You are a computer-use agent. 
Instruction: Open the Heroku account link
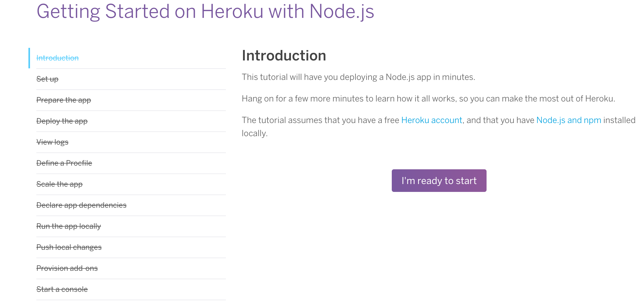click(432, 120)
